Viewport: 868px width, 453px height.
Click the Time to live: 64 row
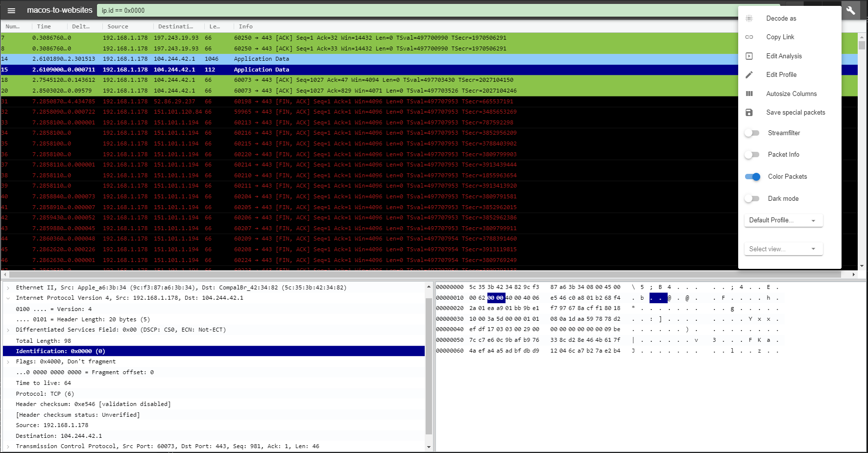[214, 383]
